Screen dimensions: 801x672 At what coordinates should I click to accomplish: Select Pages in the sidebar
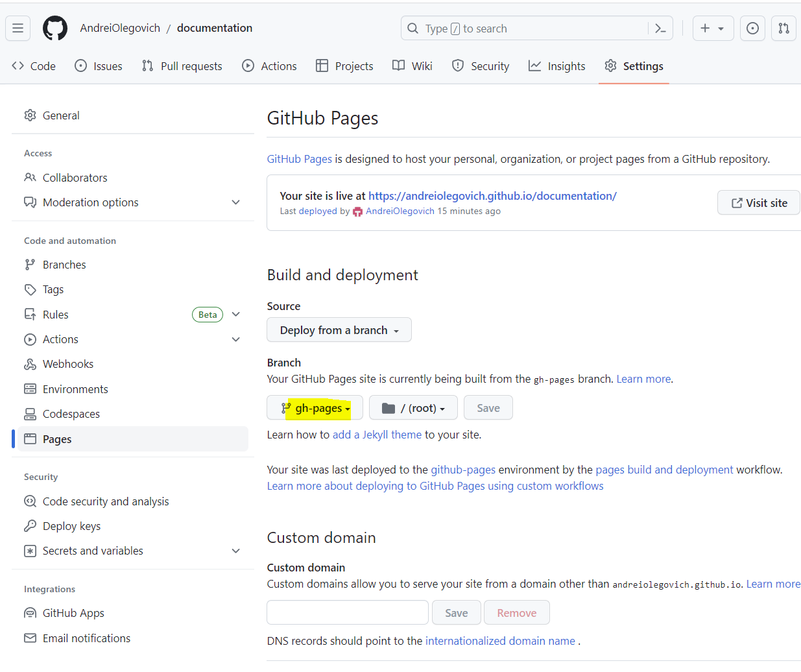[x=133, y=439]
